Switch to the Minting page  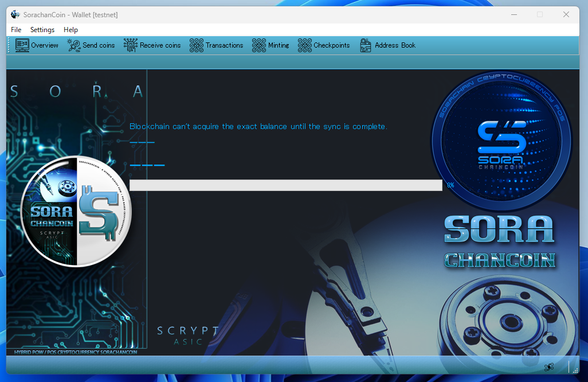tap(271, 45)
